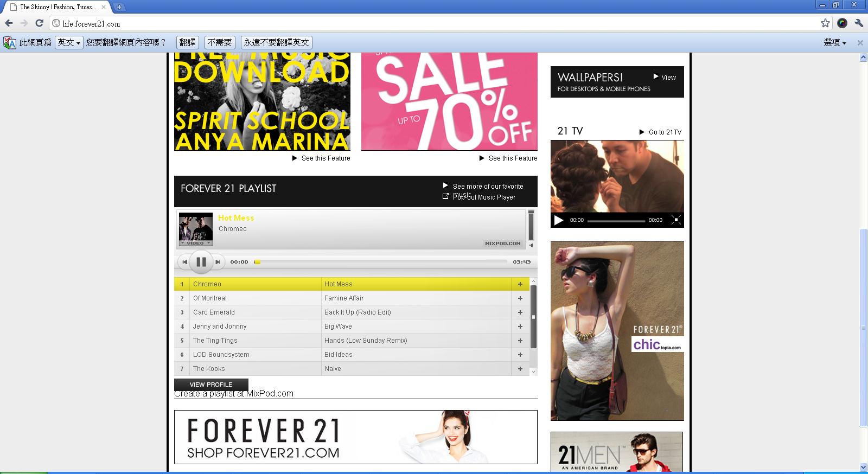This screenshot has width=868, height=474.
Task: Click Hands (Low Sunday Remix) song title
Action: pyautogui.click(x=366, y=341)
